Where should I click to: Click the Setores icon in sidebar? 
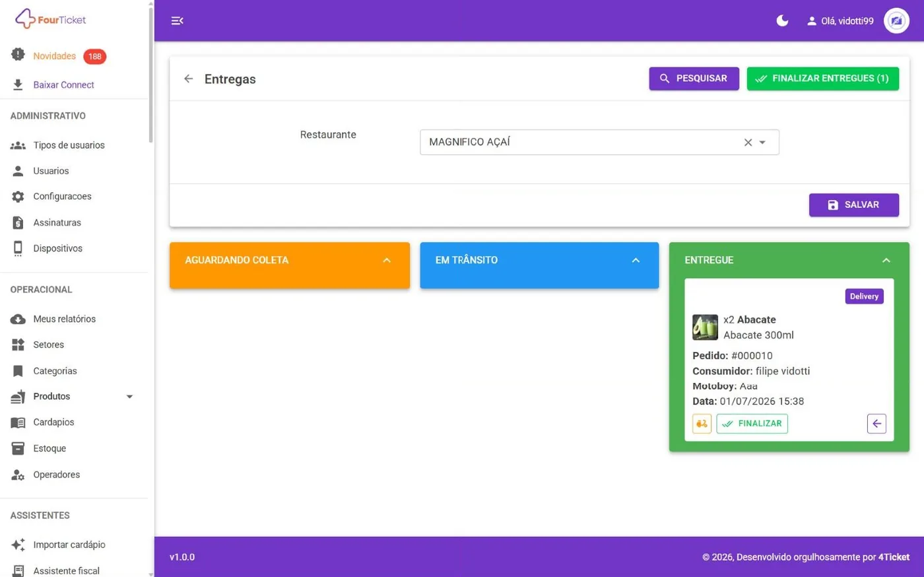click(18, 345)
